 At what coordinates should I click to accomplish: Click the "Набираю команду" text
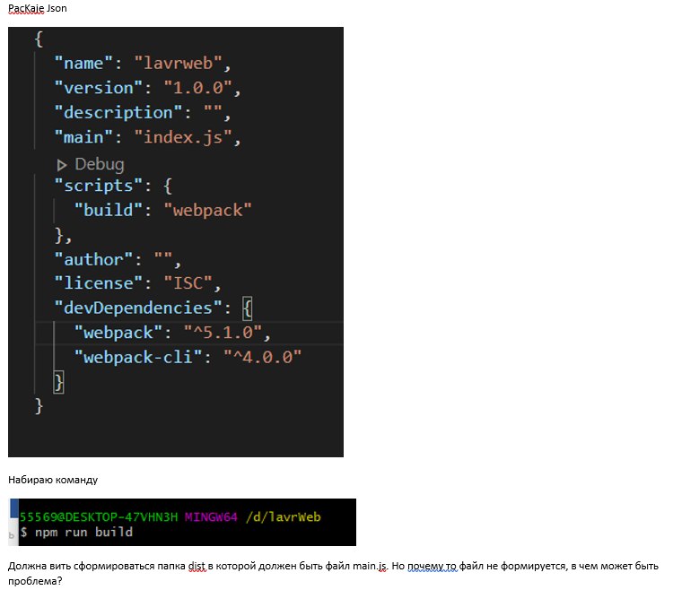point(53,480)
